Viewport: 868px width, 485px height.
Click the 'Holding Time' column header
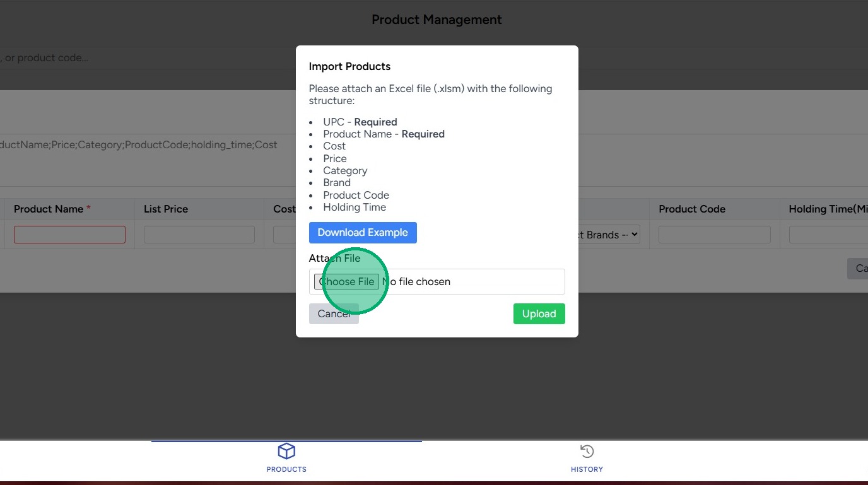point(828,209)
